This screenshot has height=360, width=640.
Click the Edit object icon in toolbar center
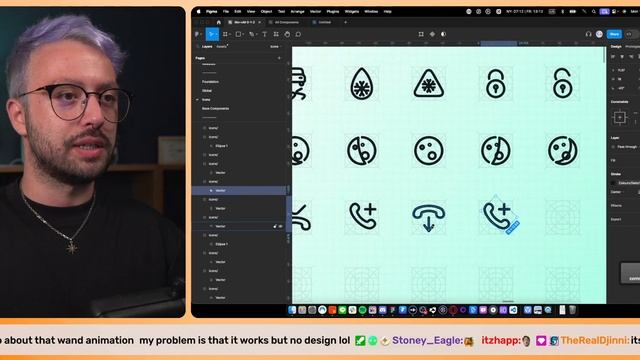click(421, 34)
